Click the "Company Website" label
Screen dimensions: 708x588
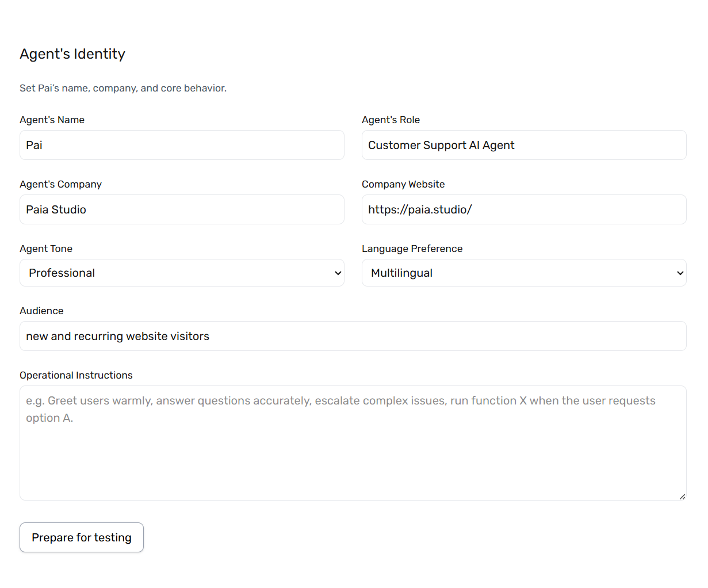coord(403,184)
